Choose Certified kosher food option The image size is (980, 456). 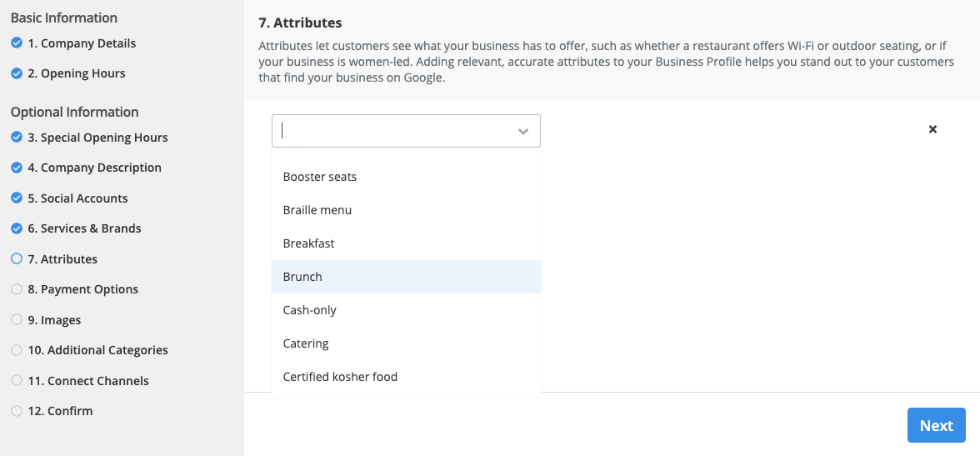[407, 377]
